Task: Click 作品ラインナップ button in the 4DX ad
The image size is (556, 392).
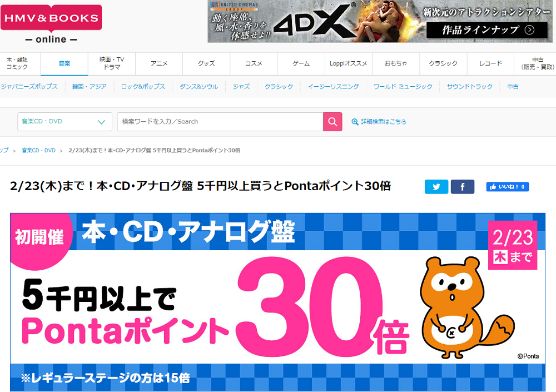Action: click(487, 30)
